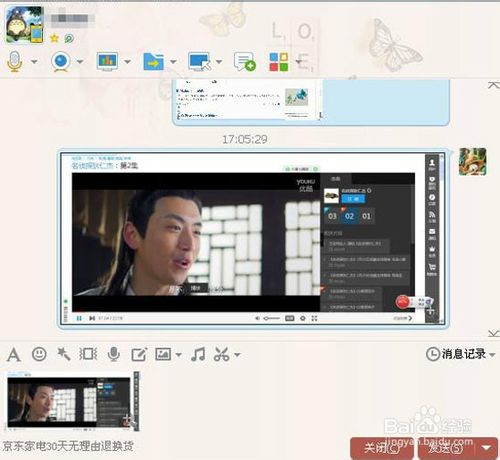Click my own avatar beside the message
The image size is (500, 460).
tap(472, 162)
